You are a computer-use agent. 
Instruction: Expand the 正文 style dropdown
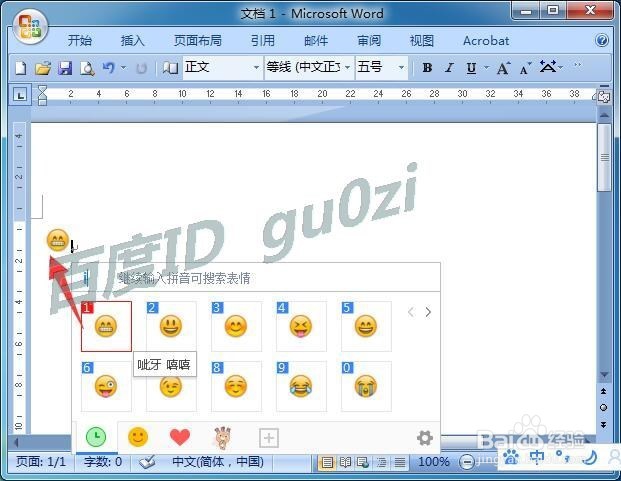(256, 68)
